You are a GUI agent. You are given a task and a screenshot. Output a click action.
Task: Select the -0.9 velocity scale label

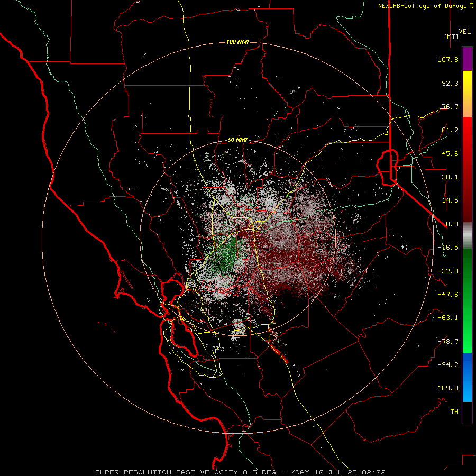[x=450, y=224]
